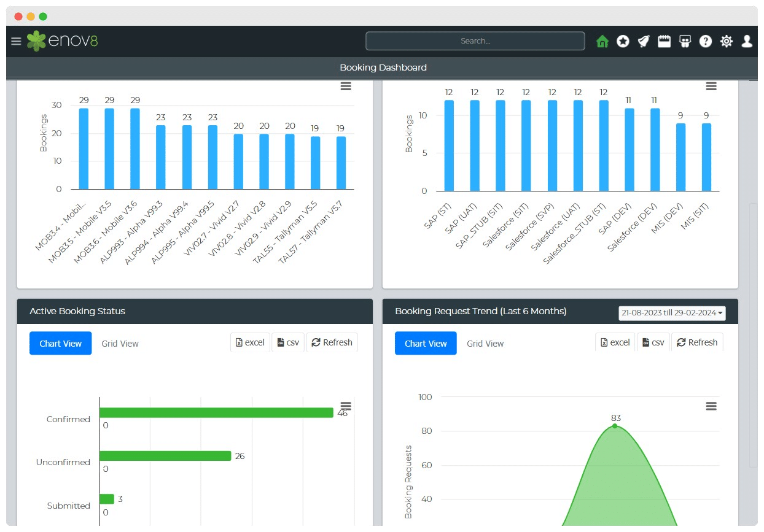The width and height of the screenshot is (764, 532).
Task: Refresh the Booking Request Trend panel
Action: coord(697,342)
